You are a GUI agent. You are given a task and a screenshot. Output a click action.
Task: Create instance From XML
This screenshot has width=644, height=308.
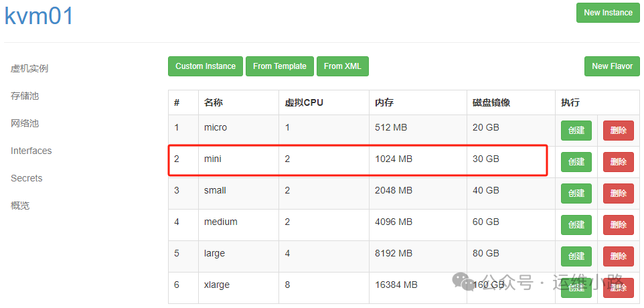tap(343, 66)
